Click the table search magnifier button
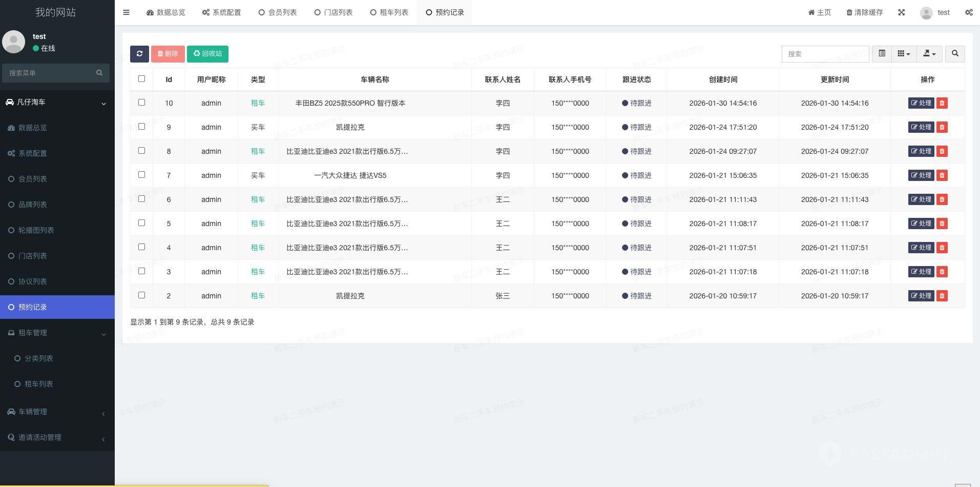Viewport: 980px width, 487px height. click(x=955, y=54)
